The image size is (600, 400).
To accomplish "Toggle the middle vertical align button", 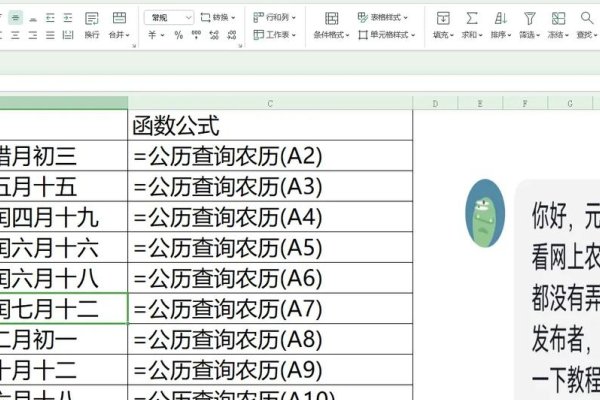I will click(x=15, y=18).
